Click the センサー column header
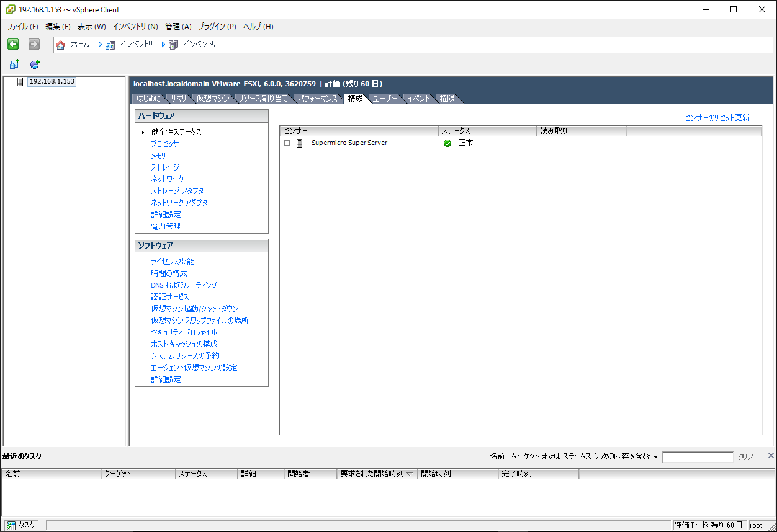The width and height of the screenshot is (777, 532). pos(359,131)
